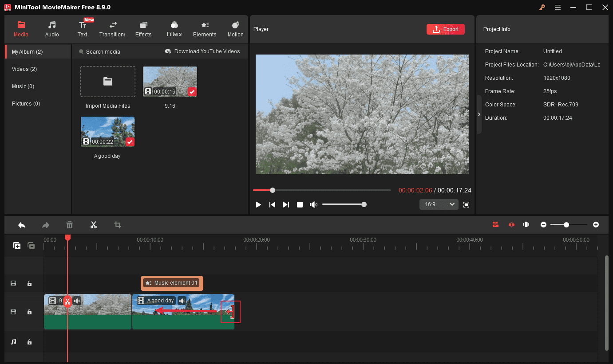This screenshot has width=613, height=364.
Task: Click the scissors on the playhead
Action: 67,302
